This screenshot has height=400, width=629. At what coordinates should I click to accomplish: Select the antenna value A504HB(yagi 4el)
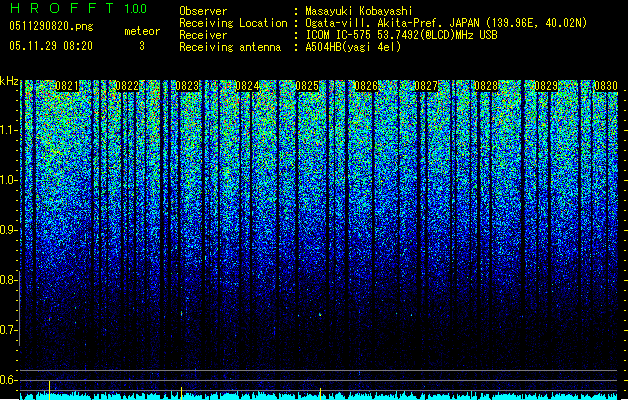[353, 47]
